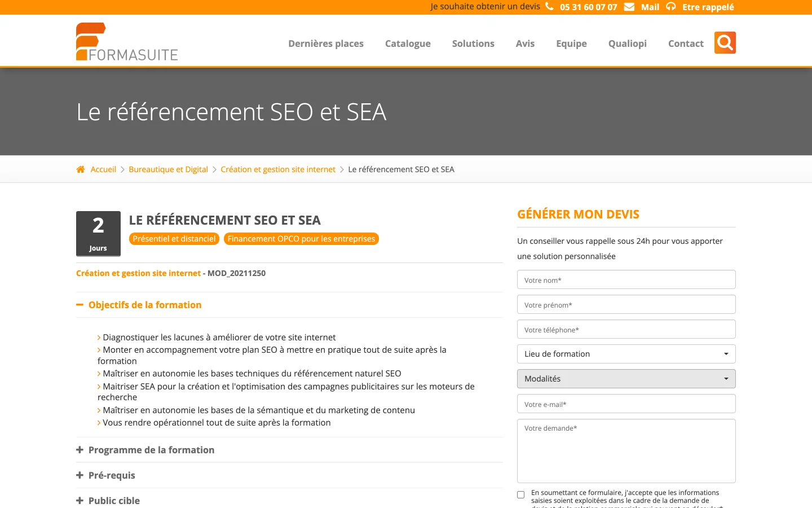Click the headset callback icon
This screenshot has height=508, width=812.
click(x=671, y=7)
